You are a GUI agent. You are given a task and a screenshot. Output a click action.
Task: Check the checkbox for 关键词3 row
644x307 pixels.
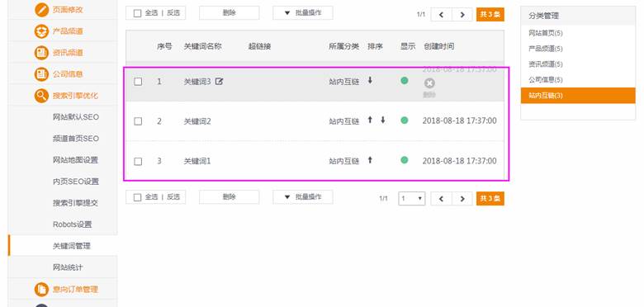pos(138,81)
